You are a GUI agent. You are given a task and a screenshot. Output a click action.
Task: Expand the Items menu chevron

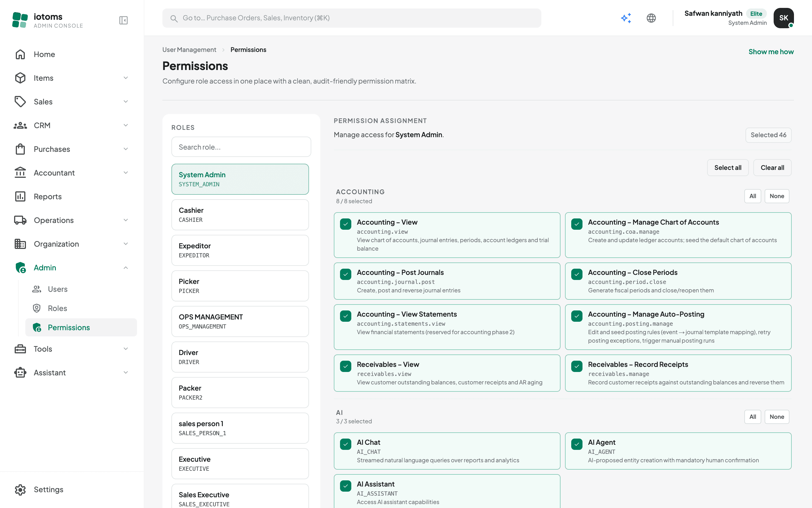(126, 78)
